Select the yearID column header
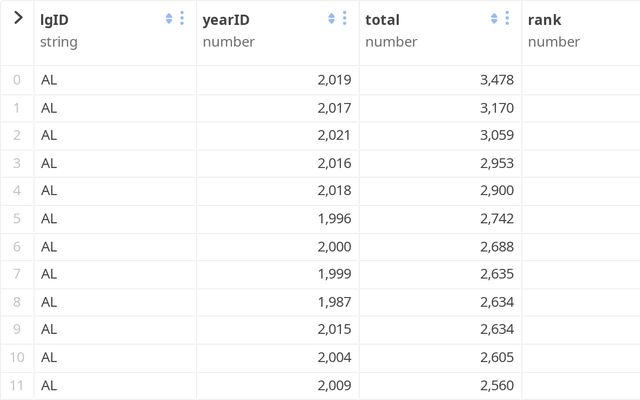 click(x=278, y=32)
